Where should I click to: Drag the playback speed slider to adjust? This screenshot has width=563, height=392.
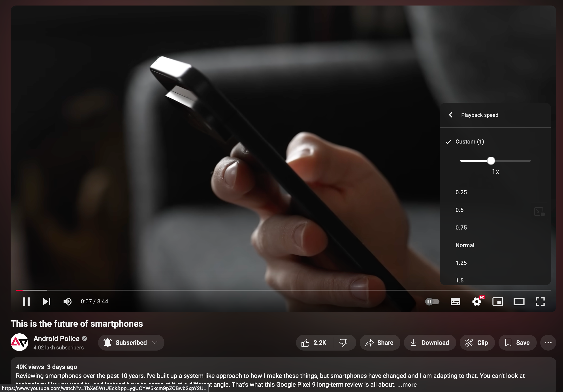pyautogui.click(x=491, y=160)
